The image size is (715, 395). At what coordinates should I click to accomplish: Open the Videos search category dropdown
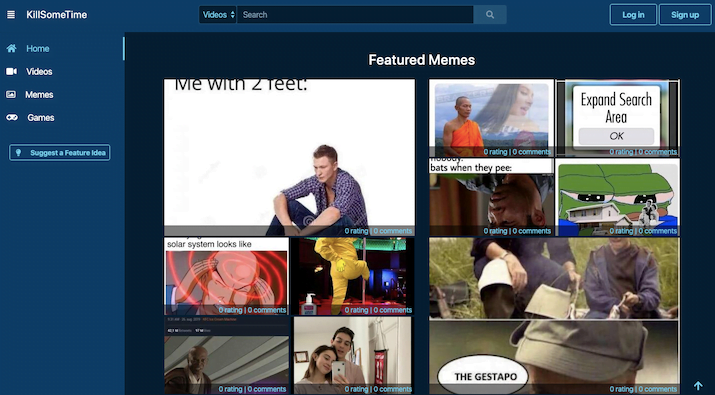[218, 15]
